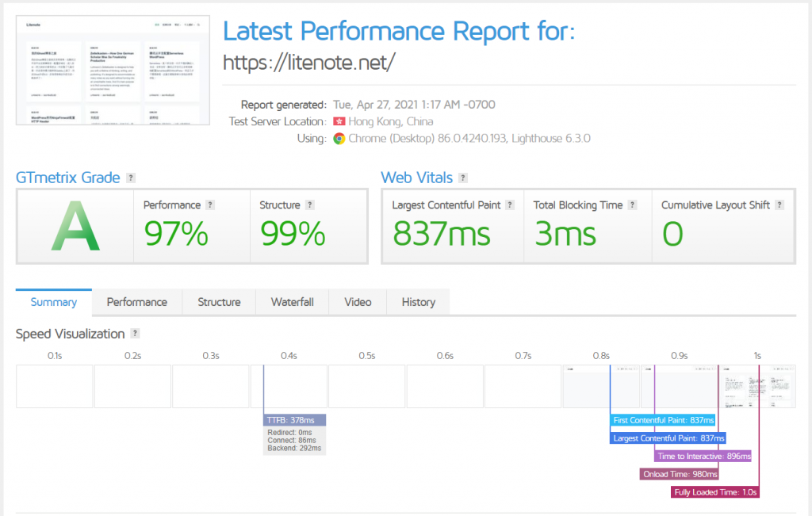Image resolution: width=812 pixels, height=516 pixels.
Task: Click the help icon next to Performance score
Action: click(210, 204)
